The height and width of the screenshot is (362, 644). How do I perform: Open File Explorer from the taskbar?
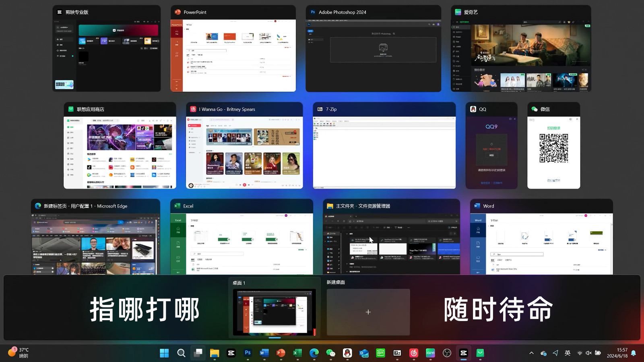(x=215, y=353)
